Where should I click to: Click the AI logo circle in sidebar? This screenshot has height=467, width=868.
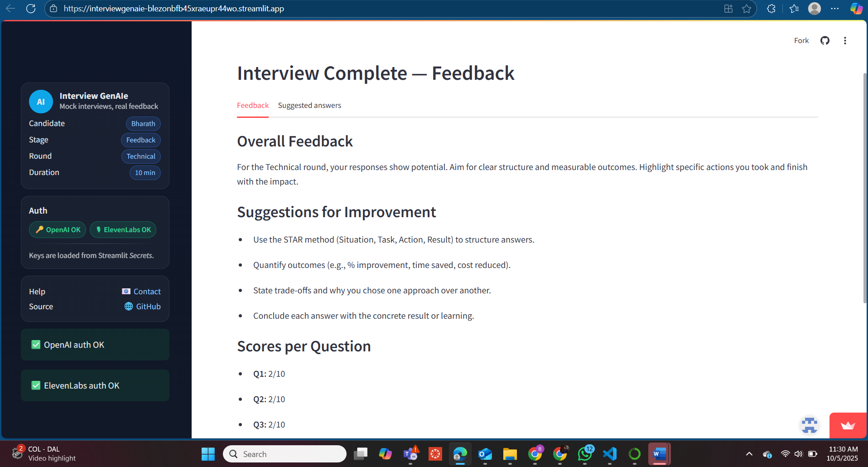point(41,102)
